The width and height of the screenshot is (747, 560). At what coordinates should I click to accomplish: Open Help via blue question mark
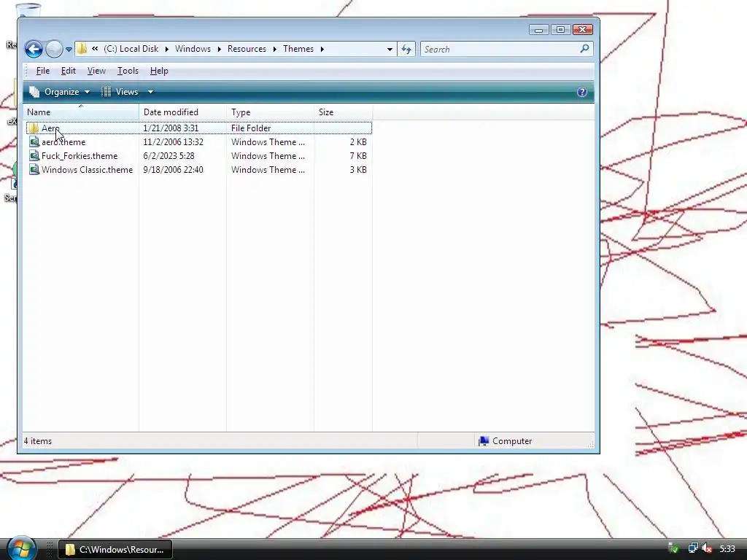[581, 92]
